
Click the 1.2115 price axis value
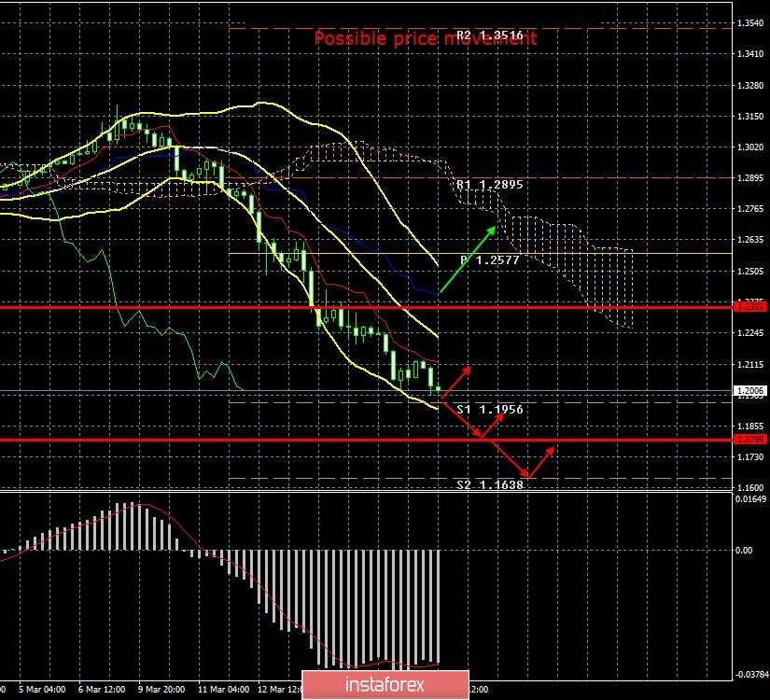750,365
